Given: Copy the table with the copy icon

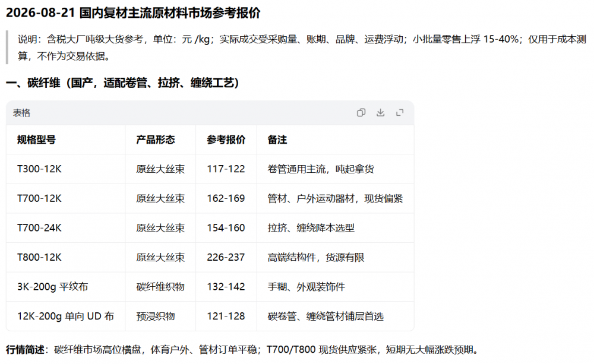Looking at the screenshot, I should point(361,112).
